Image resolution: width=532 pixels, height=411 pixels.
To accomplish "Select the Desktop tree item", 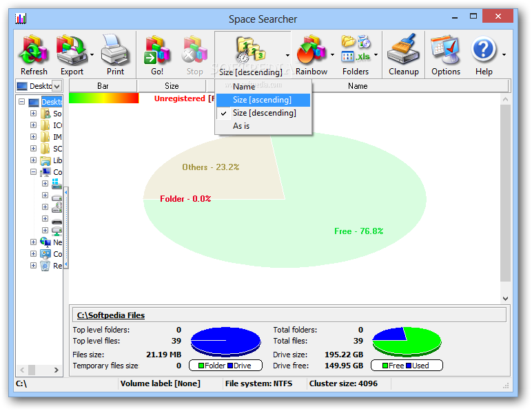I will coord(52,102).
